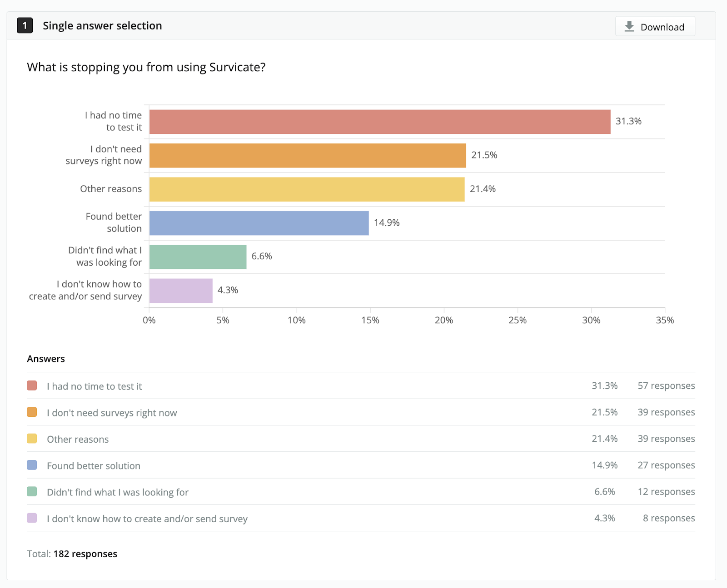Click "I don't need surveys right now" in Answers list
Viewport: 727px width, 588px height.
click(112, 413)
